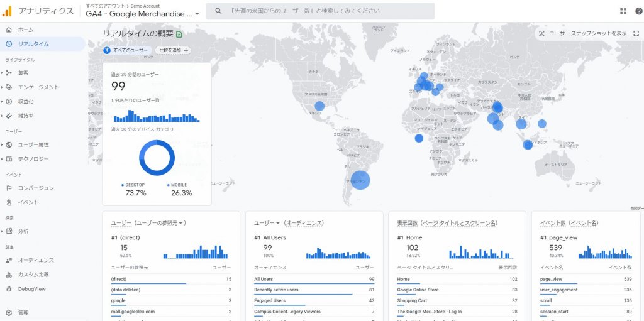Open カスタム定義 menu item
This screenshot has width=644, height=321.
pyautogui.click(x=33, y=275)
